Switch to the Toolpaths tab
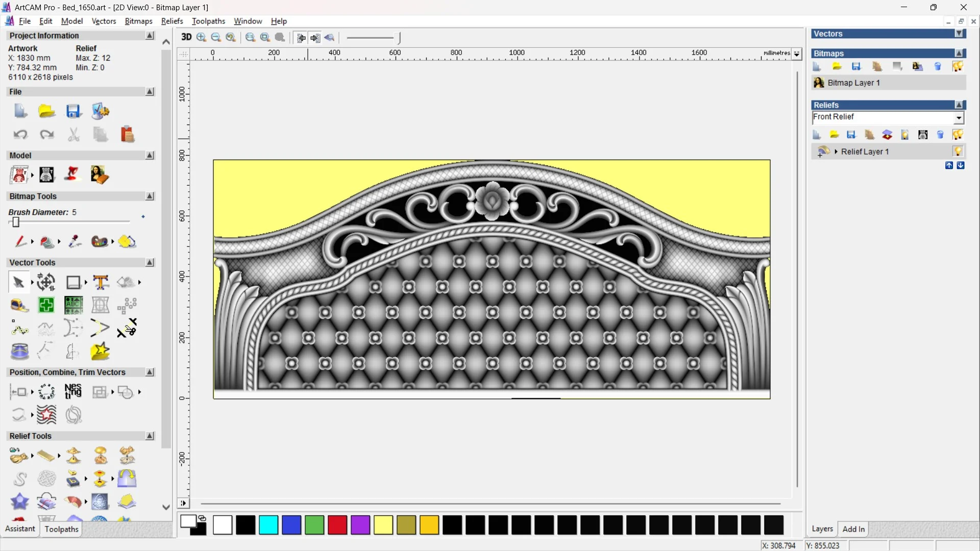This screenshot has width=980, height=551. coord(61,529)
